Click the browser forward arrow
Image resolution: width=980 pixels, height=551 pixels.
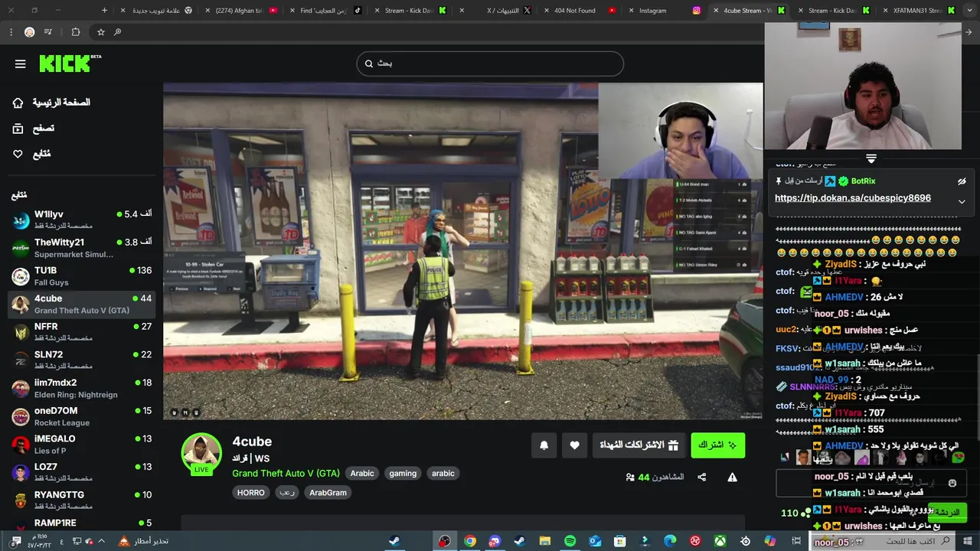click(x=969, y=32)
